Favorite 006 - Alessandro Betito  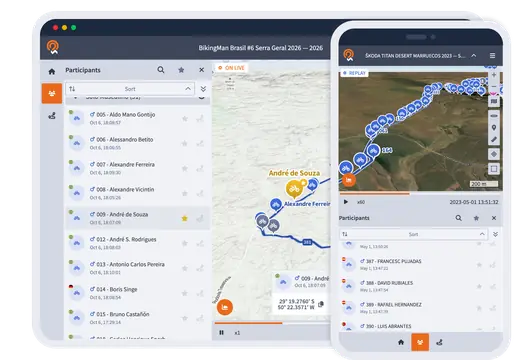[x=185, y=143]
